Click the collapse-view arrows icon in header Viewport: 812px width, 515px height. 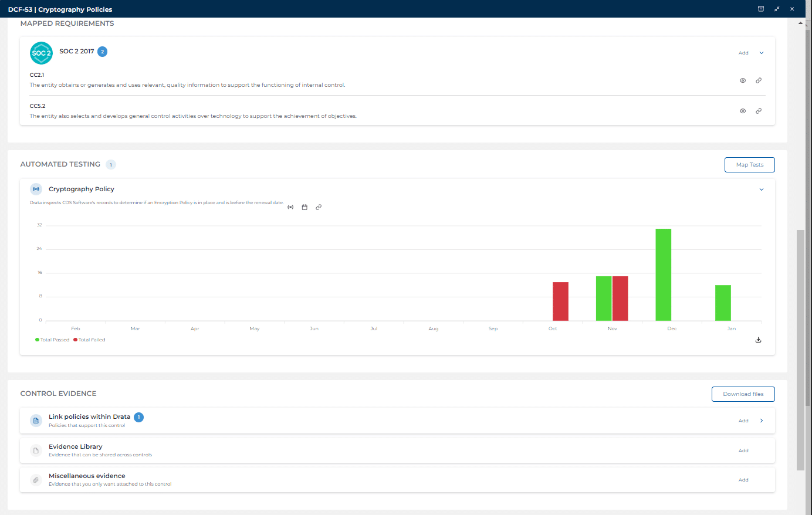point(777,9)
